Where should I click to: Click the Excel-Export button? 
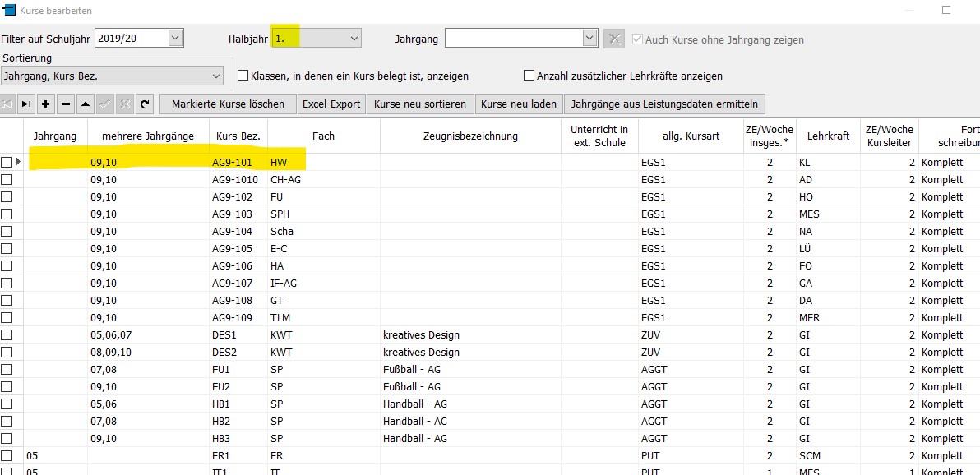[x=331, y=104]
